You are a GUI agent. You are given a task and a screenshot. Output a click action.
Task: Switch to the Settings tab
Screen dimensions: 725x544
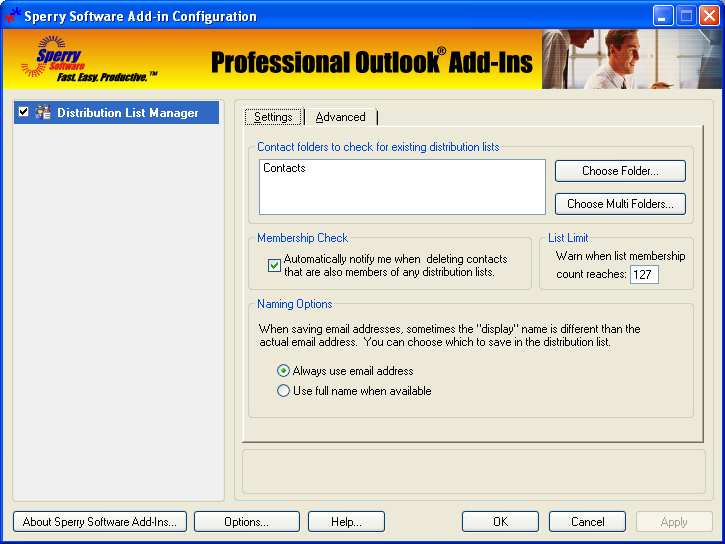[x=273, y=117]
